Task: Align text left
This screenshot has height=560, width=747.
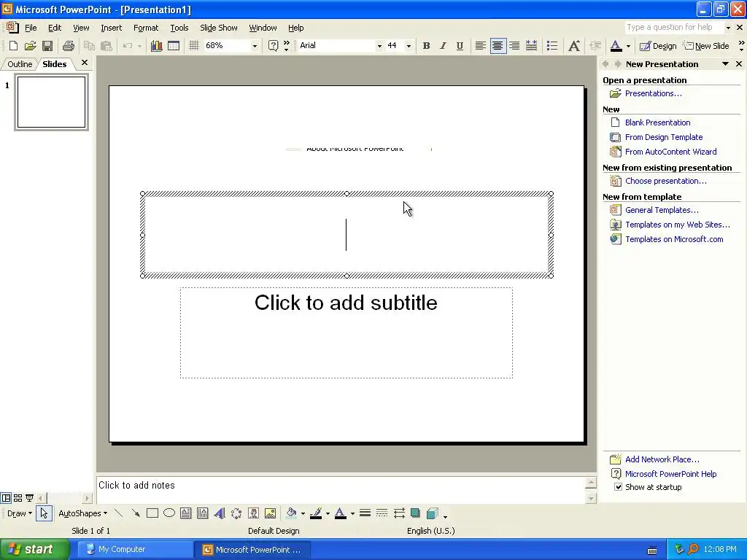Action: coord(480,46)
